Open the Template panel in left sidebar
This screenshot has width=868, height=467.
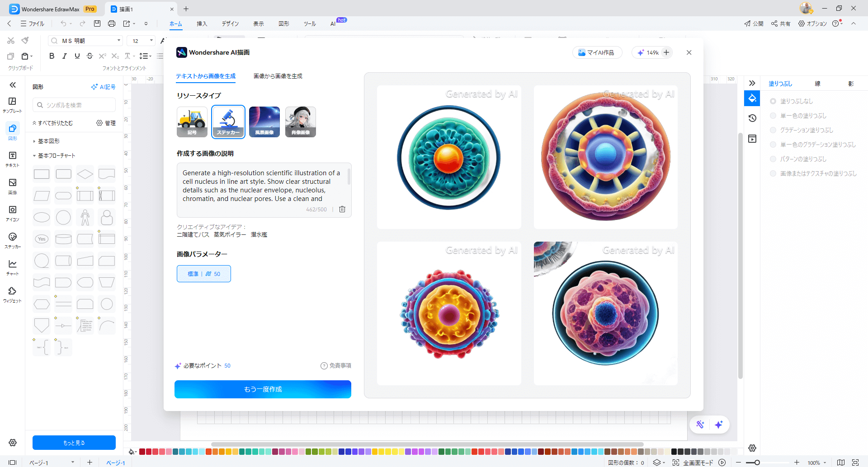click(x=12, y=105)
